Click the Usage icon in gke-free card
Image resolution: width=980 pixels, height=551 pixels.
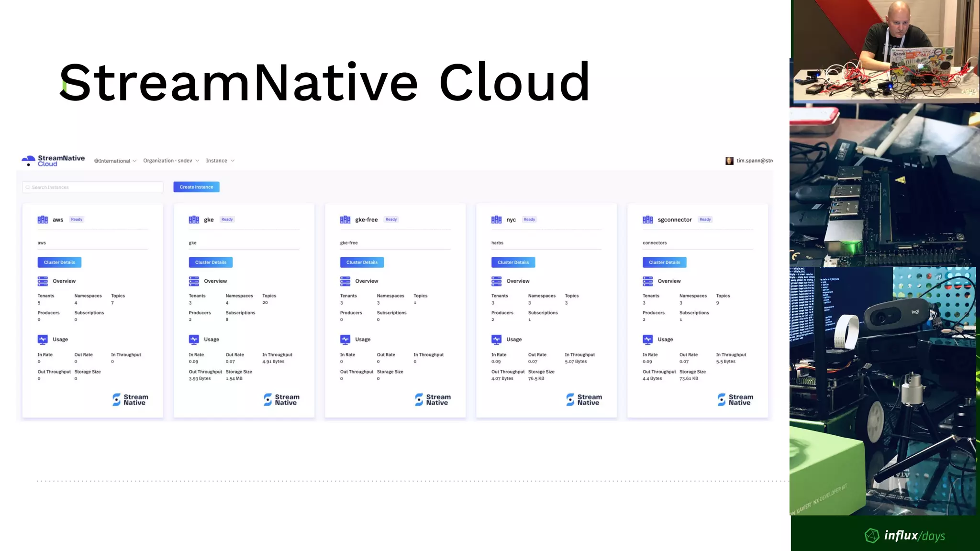(345, 340)
